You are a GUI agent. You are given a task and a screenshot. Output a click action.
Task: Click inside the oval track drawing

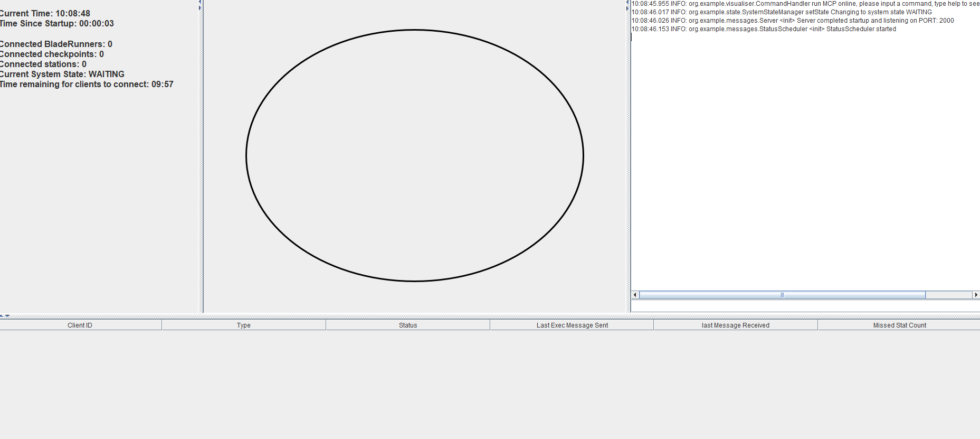(415, 155)
